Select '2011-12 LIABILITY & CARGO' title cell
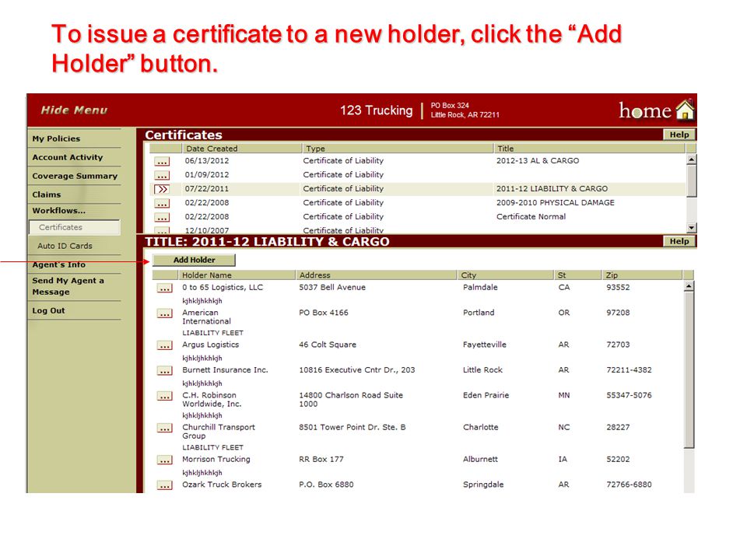 (x=552, y=188)
